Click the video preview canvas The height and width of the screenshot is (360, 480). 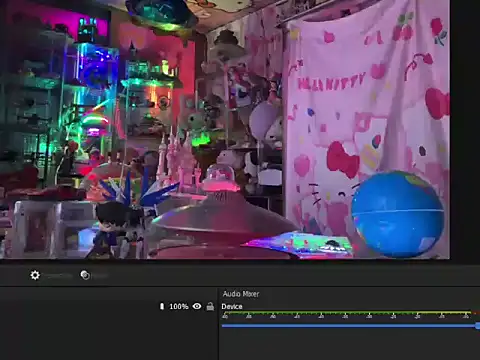click(x=225, y=129)
